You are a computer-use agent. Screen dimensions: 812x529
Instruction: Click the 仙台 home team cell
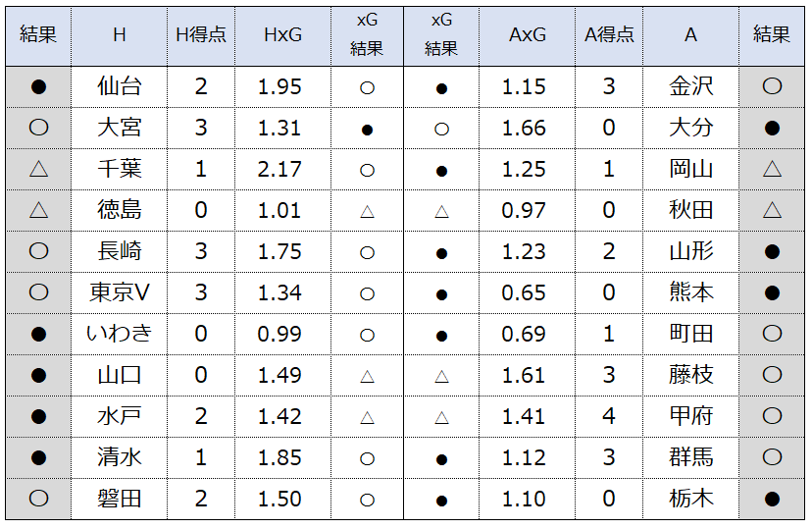click(x=119, y=86)
